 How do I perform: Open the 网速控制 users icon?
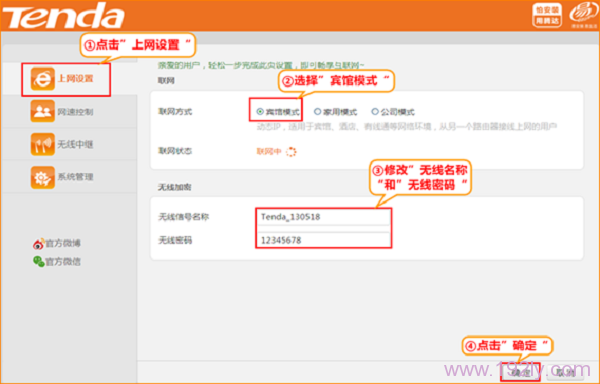[x=42, y=111]
